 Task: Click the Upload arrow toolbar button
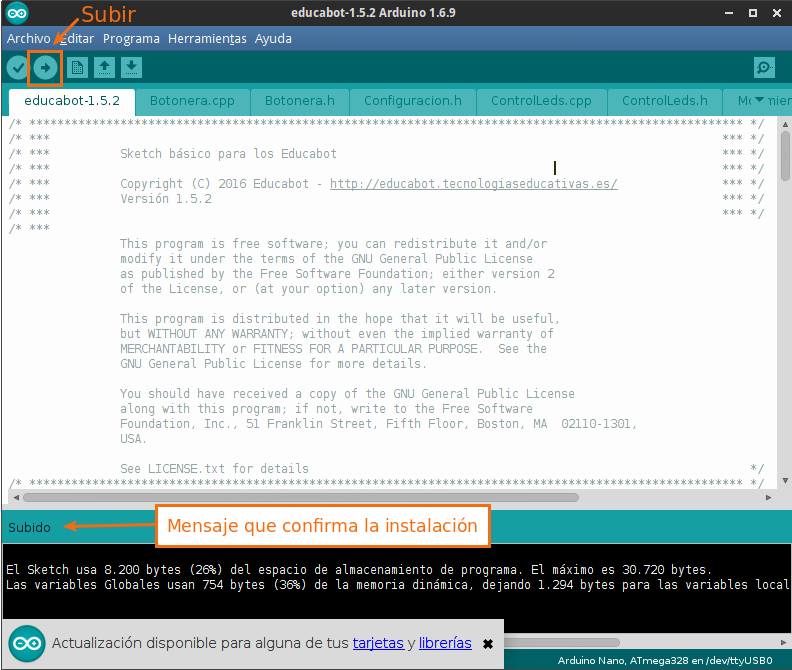click(x=45, y=68)
